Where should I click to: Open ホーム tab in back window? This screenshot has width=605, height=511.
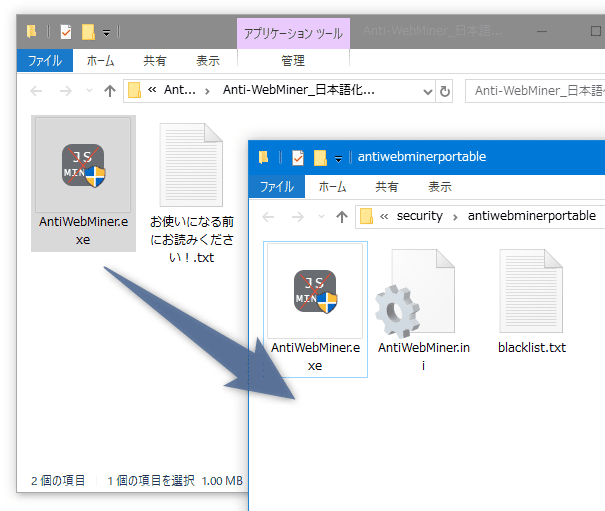[100, 61]
